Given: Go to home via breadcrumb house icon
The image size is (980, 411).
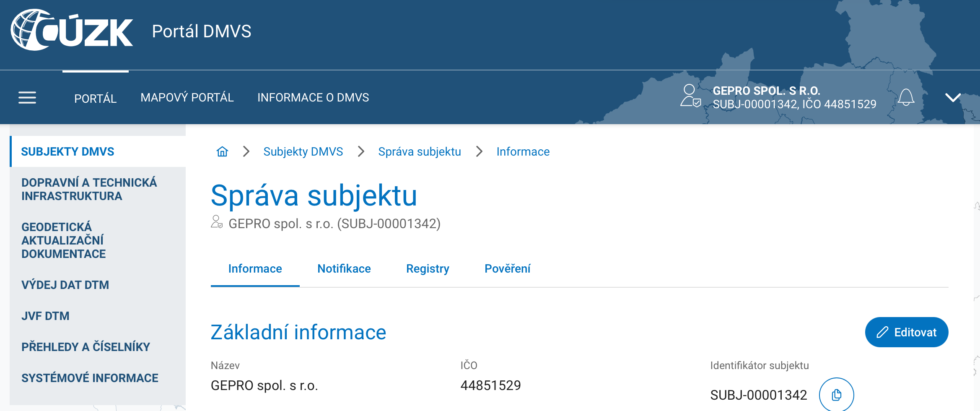Looking at the screenshot, I should pyautogui.click(x=222, y=151).
